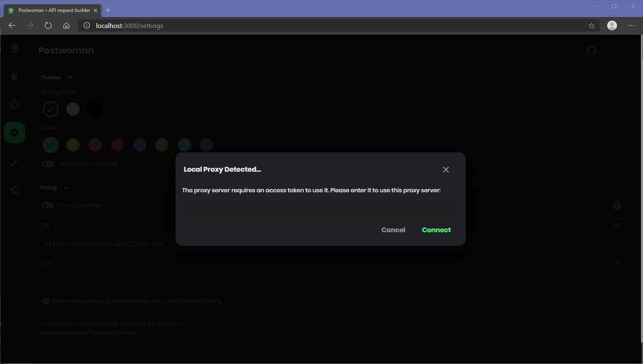Select the black background swatch
The image size is (643, 364).
(x=95, y=109)
